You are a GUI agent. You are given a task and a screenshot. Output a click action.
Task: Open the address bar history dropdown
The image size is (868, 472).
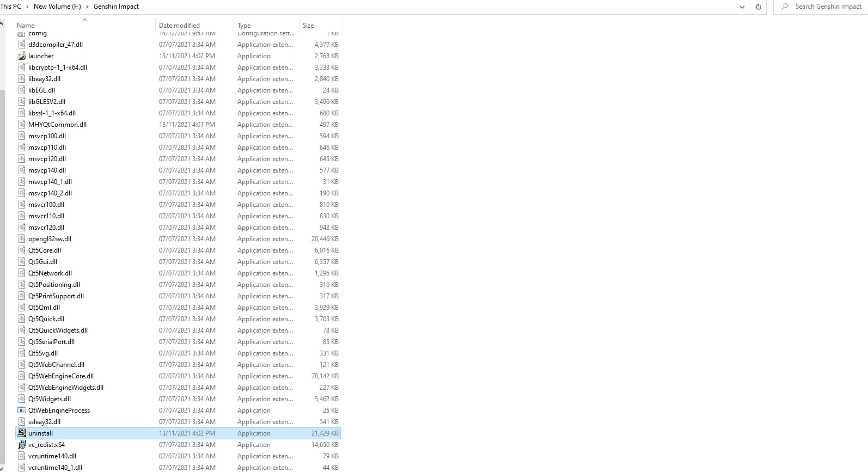(x=742, y=7)
